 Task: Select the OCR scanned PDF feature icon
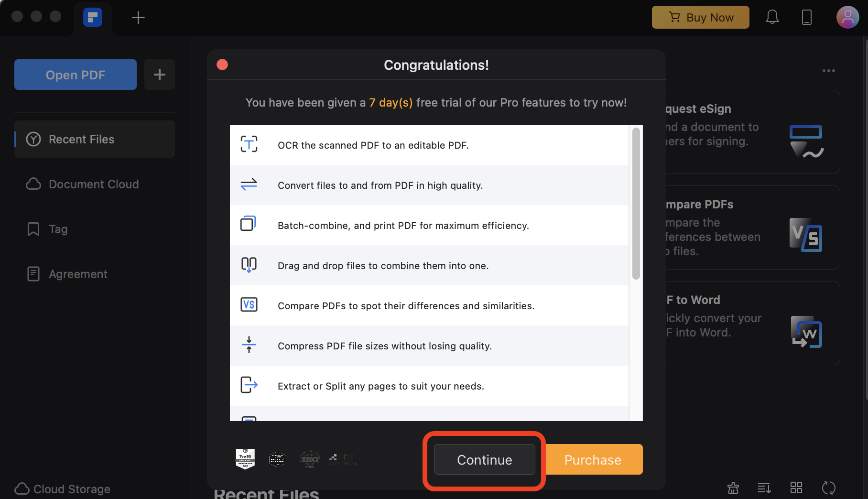(x=249, y=145)
